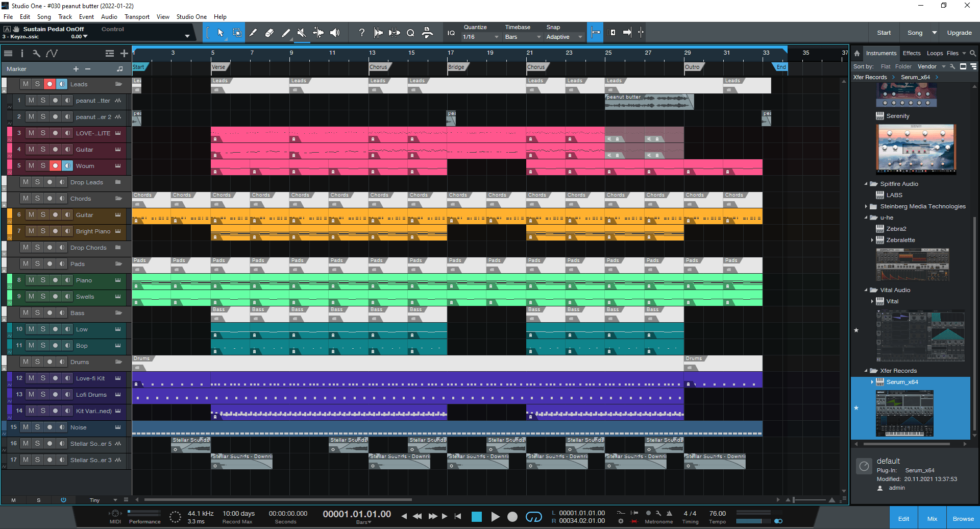
Task: Sort instruments by Folder
Action: click(x=903, y=66)
